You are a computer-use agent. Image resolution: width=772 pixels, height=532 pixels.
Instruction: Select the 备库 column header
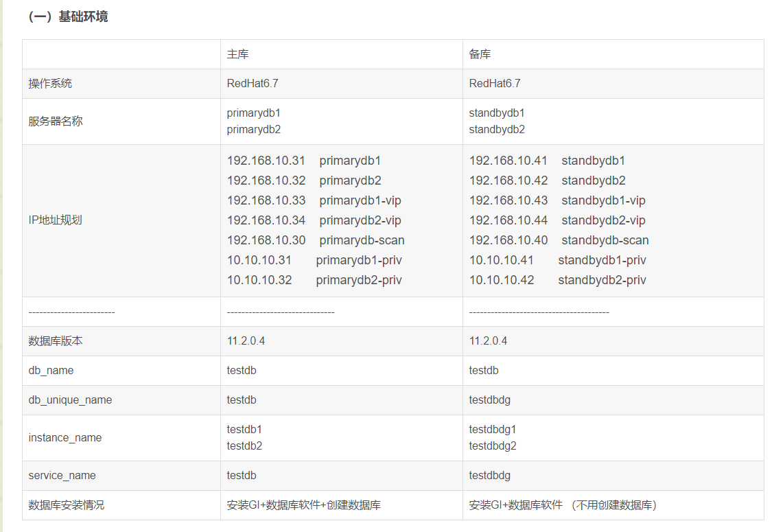click(480, 54)
